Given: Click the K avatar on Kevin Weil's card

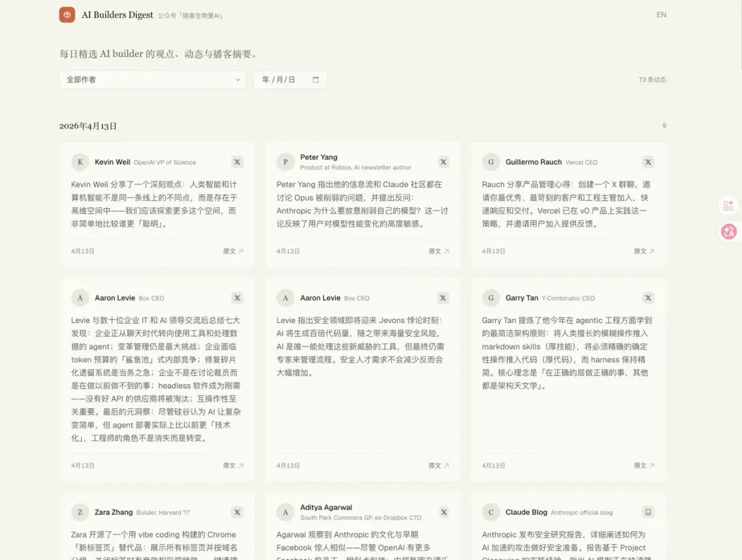Looking at the screenshot, I should coord(80,162).
